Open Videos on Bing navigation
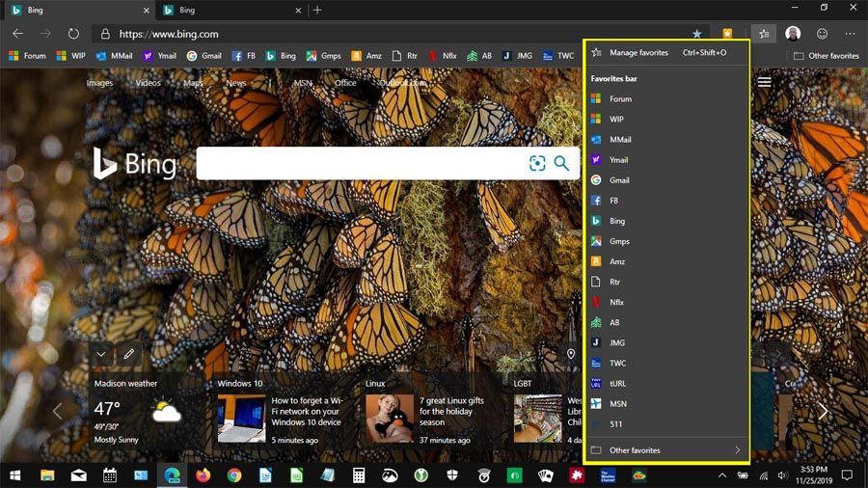 (148, 83)
